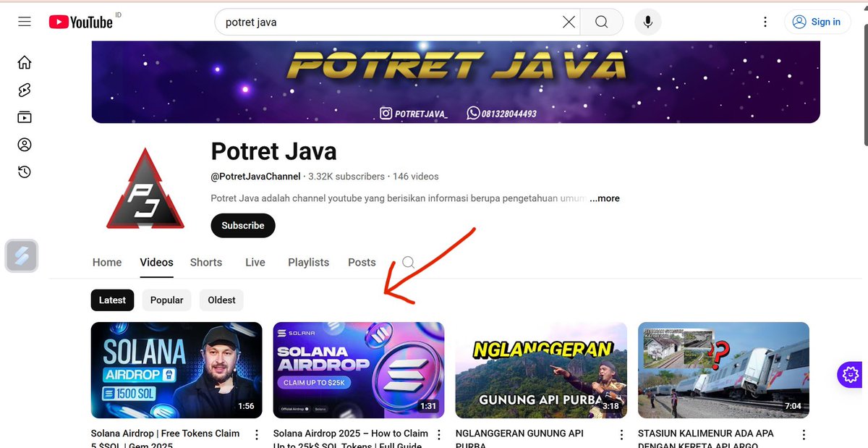This screenshot has width=868, height=448.
Task: Search within channel using magnifier icon
Action: coord(409,262)
